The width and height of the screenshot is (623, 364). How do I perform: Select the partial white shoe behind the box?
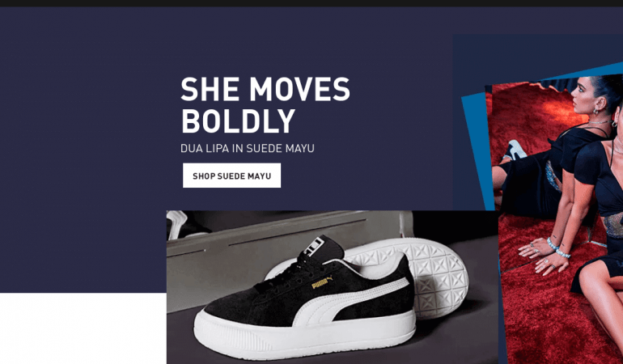click(x=177, y=225)
